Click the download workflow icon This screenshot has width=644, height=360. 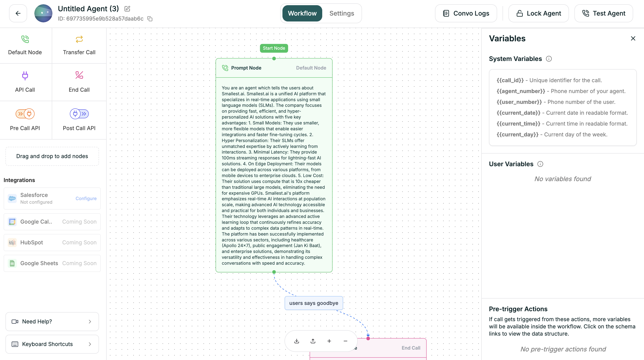pyautogui.click(x=297, y=341)
